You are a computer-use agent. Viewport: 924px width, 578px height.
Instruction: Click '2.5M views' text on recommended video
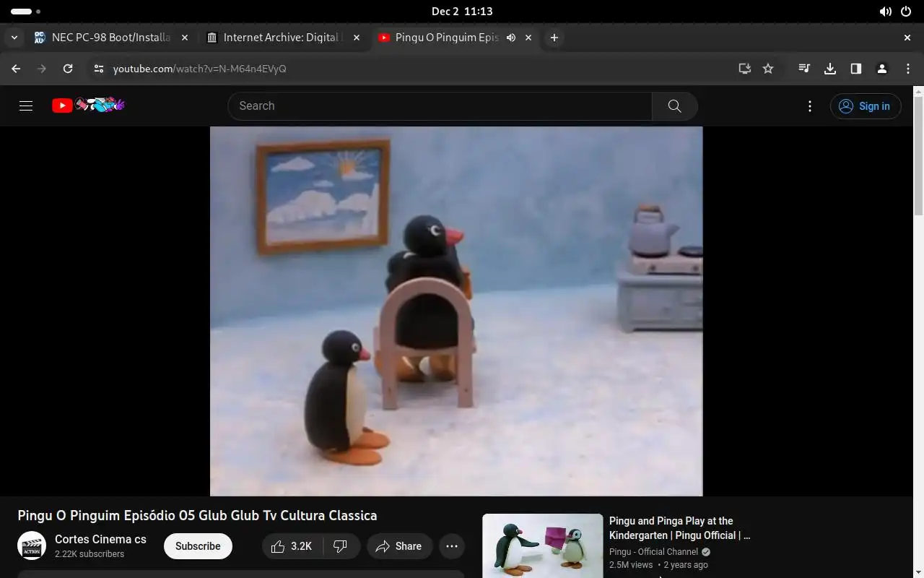click(631, 565)
